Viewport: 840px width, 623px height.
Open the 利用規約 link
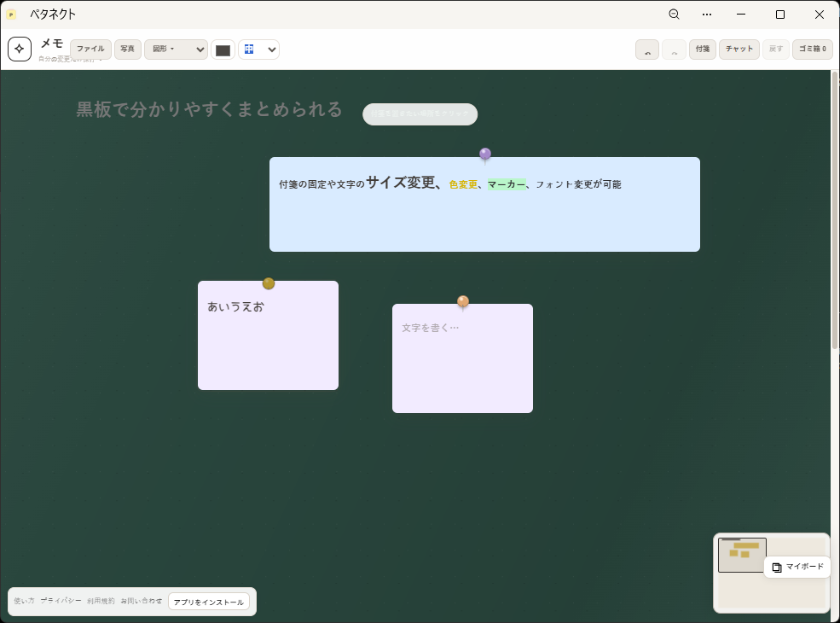tap(101, 601)
